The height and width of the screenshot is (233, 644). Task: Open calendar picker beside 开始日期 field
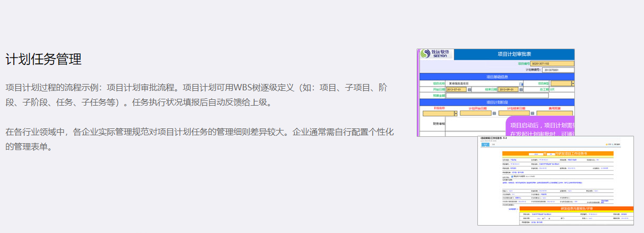pos(470,89)
